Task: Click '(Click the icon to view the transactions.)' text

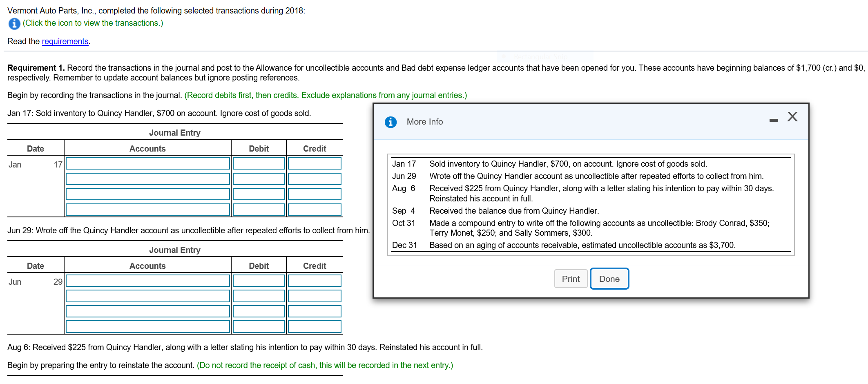Action: click(93, 23)
